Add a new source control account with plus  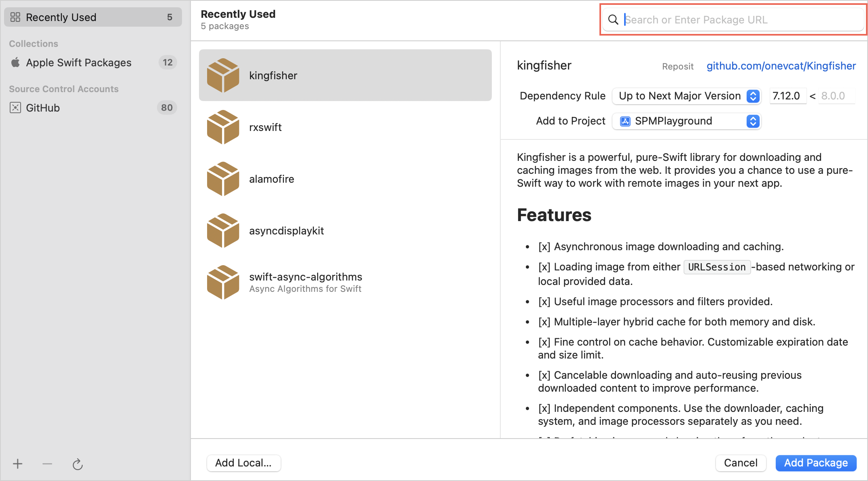pyautogui.click(x=17, y=464)
